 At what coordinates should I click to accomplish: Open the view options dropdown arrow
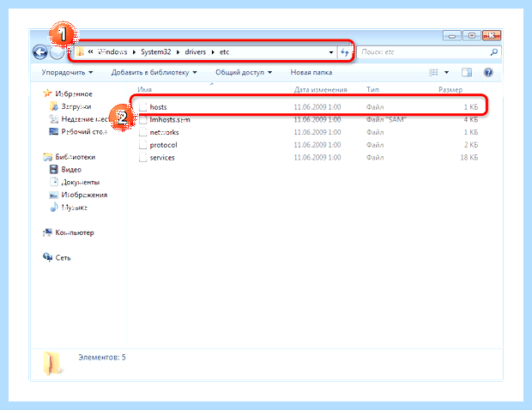pos(446,72)
